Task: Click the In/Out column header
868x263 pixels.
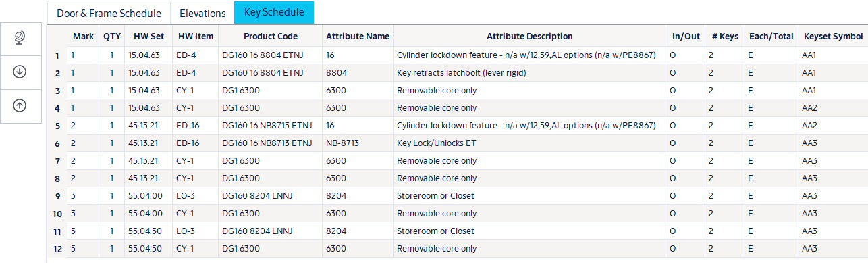Action: click(686, 37)
